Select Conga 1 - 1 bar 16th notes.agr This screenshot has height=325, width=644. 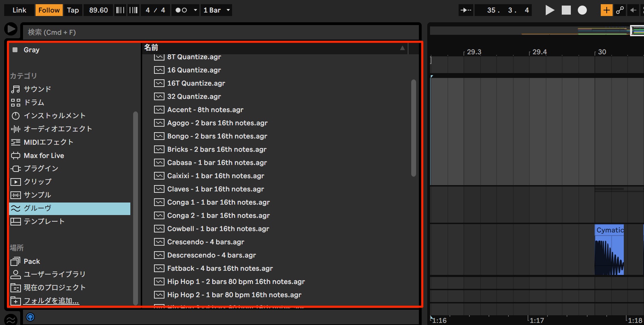[x=219, y=202]
